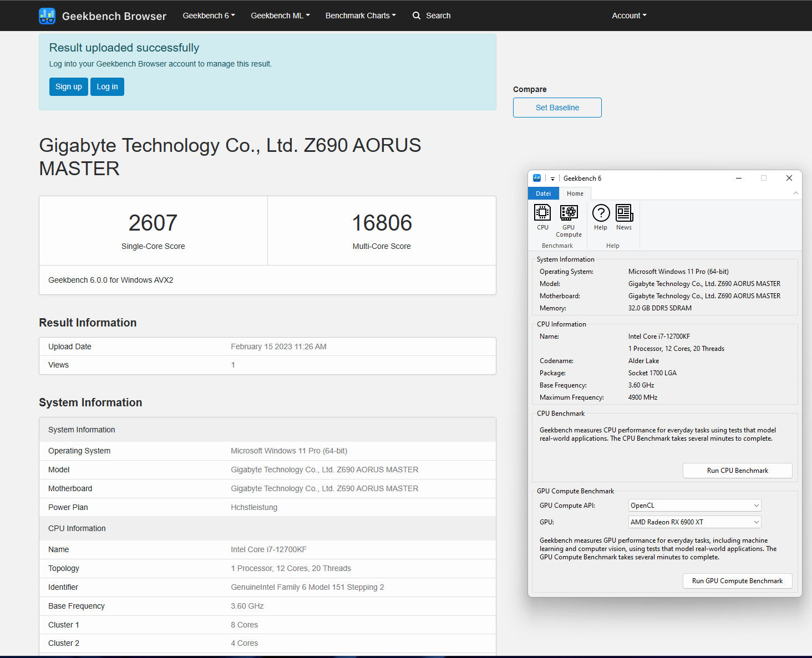812x658 pixels.
Task: Click the Geekbench 6 window app icon
Action: click(x=537, y=178)
